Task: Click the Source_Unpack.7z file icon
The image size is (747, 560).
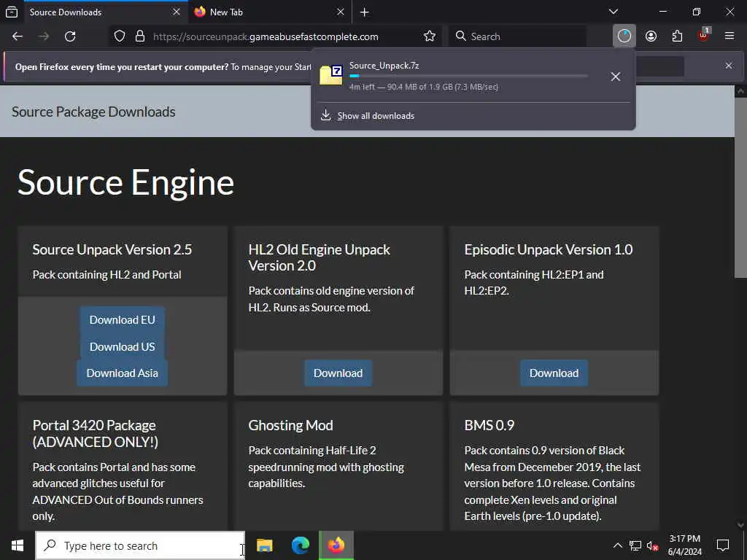Action: pyautogui.click(x=331, y=75)
